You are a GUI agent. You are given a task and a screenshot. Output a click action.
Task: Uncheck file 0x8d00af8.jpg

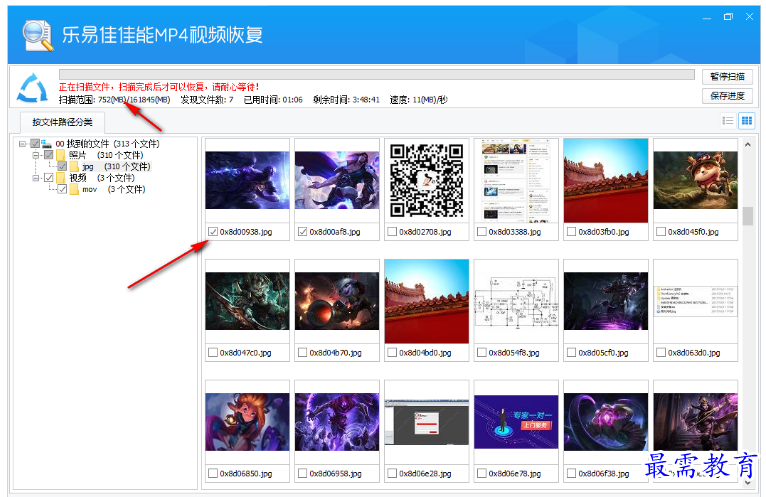(302, 232)
